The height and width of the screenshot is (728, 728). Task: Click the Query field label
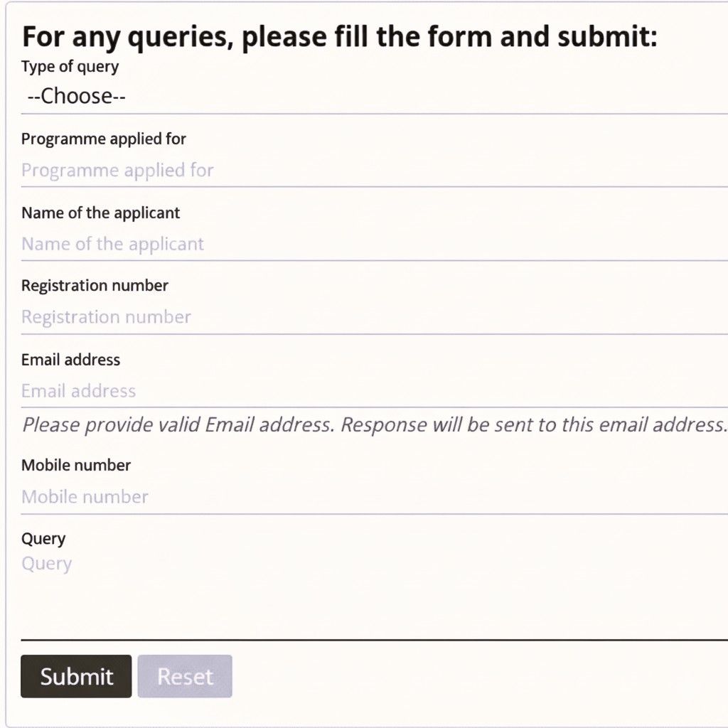coord(43,538)
